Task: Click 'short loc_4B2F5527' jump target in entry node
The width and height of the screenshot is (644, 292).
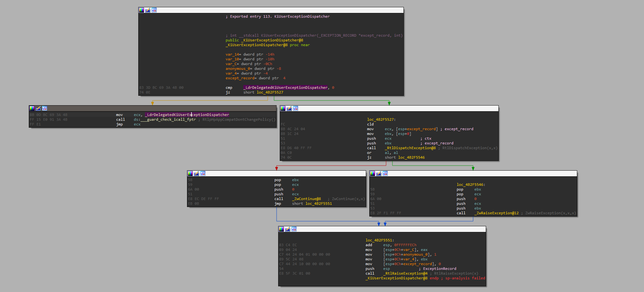Action: [263, 92]
